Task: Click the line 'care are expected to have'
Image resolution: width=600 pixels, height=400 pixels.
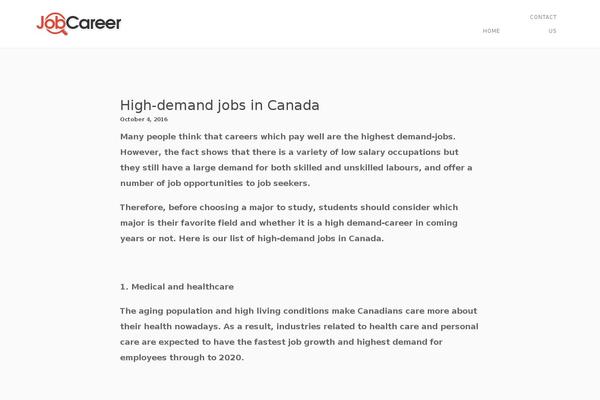Action: point(281,342)
